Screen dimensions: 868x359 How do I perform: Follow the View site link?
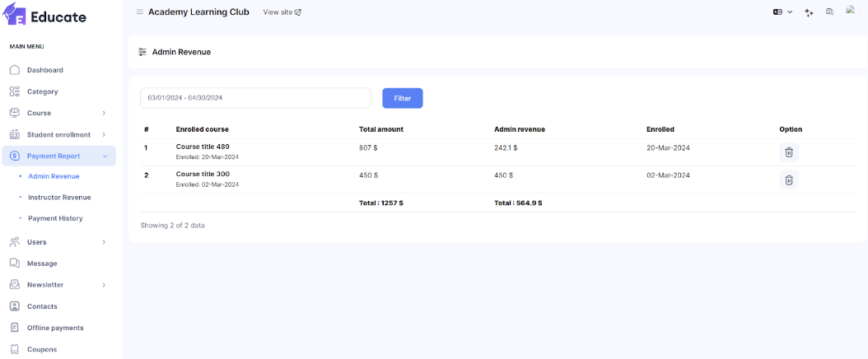click(x=282, y=12)
